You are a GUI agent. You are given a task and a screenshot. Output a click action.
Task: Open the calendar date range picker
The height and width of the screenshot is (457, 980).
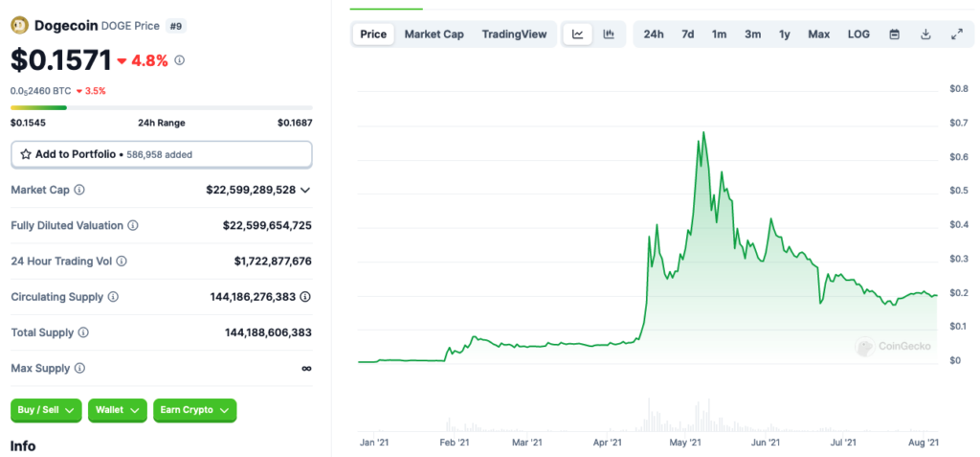[x=894, y=34]
